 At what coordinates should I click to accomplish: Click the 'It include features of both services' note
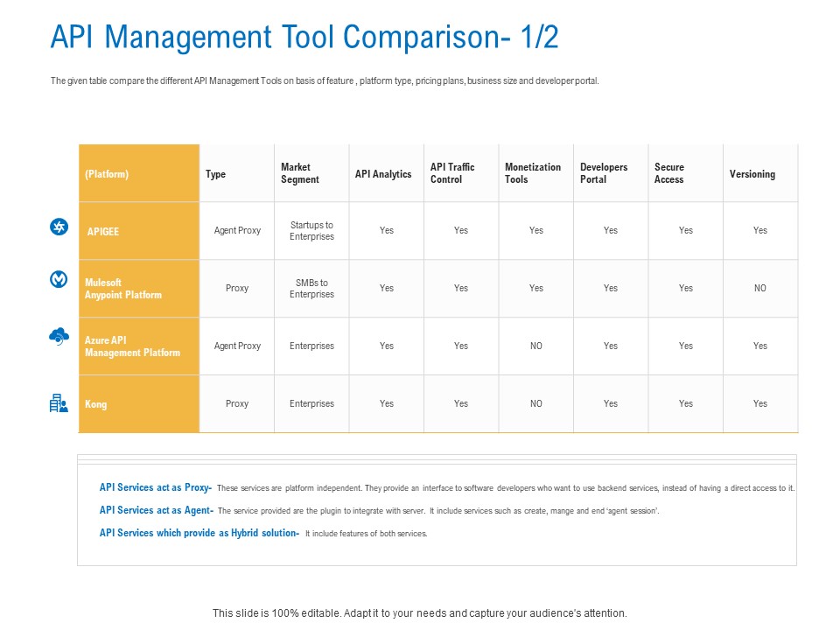(x=367, y=534)
